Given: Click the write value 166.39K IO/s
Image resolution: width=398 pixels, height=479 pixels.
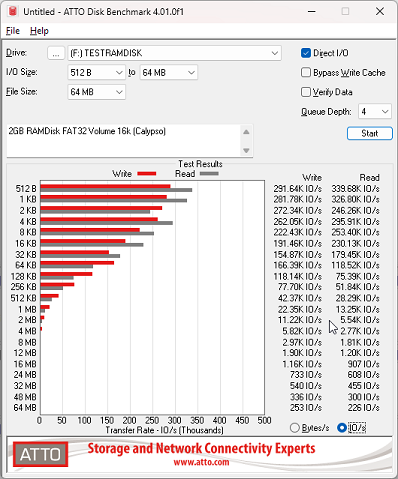Looking at the screenshot, I should [x=297, y=265].
